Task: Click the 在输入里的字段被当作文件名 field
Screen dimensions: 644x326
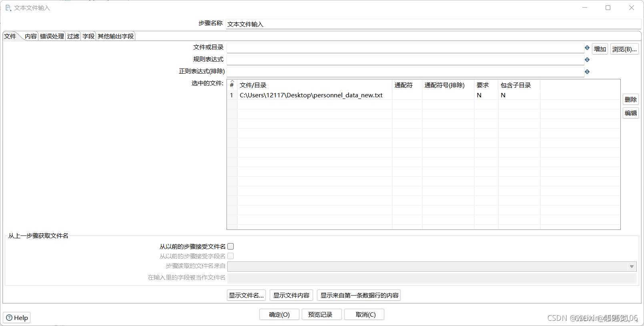Action: [x=432, y=278]
